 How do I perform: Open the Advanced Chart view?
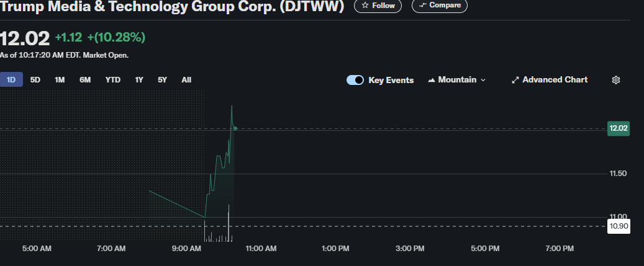pyautogui.click(x=550, y=80)
